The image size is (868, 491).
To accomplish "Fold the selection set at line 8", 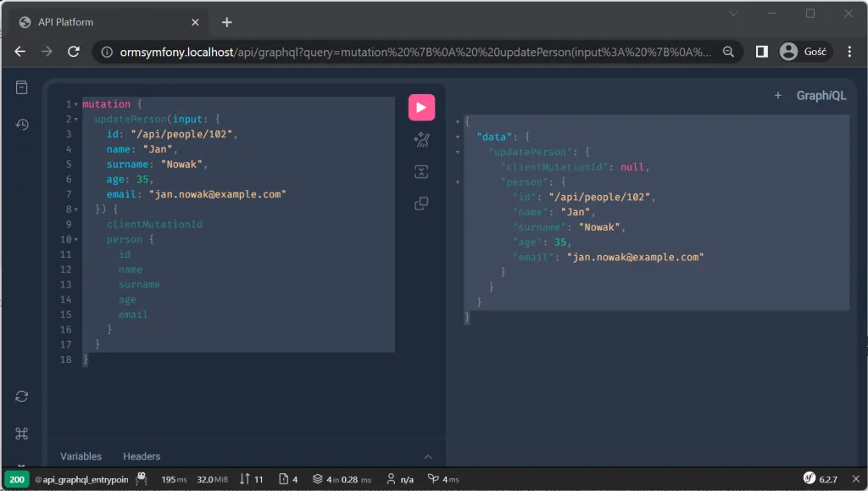I will pyautogui.click(x=75, y=209).
